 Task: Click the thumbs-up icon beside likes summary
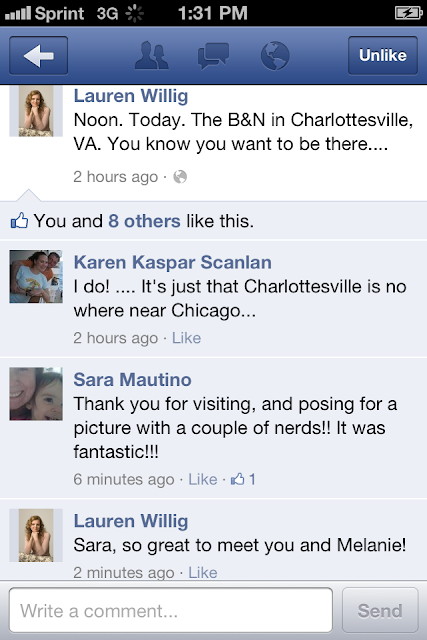pyautogui.click(x=20, y=221)
